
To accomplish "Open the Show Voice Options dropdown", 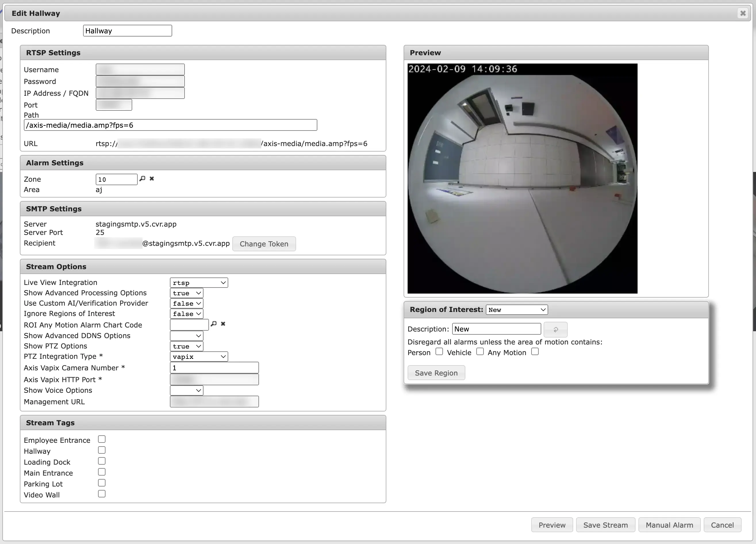I will 187,390.
